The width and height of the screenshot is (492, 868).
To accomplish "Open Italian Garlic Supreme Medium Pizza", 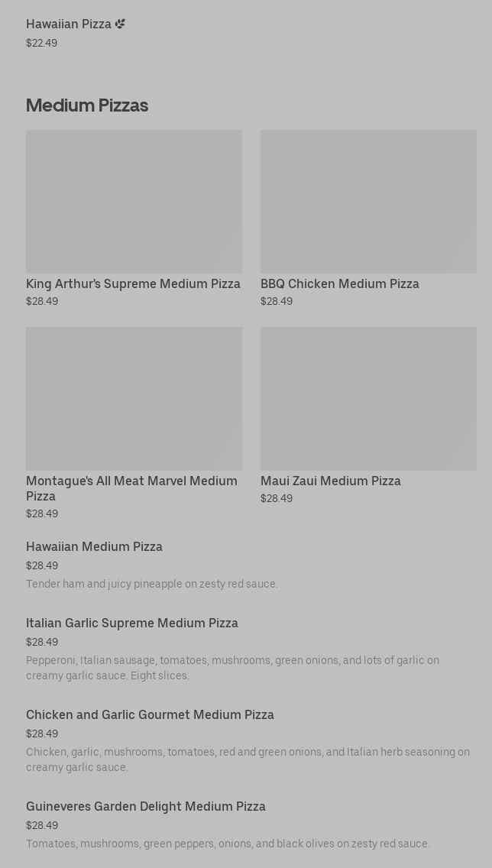I will coord(131,623).
